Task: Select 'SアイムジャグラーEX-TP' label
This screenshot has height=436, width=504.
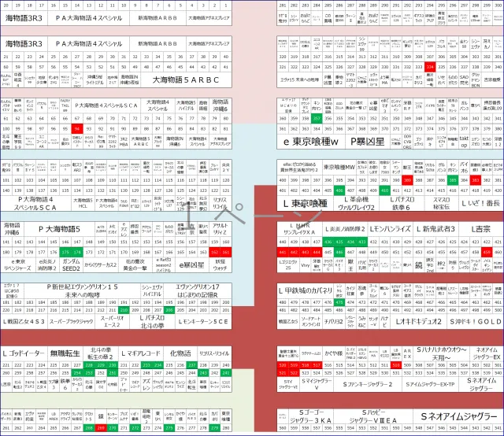Action: [x=430, y=384]
